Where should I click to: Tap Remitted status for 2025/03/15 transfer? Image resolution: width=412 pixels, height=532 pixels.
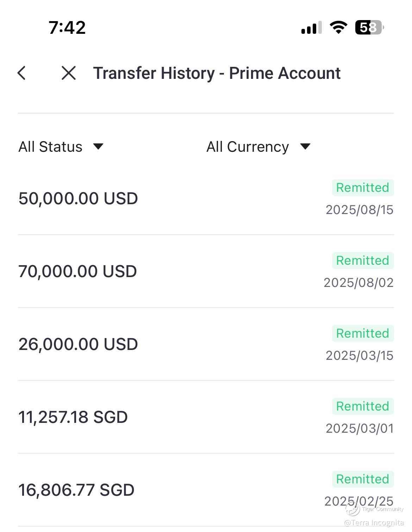point(363,333)
